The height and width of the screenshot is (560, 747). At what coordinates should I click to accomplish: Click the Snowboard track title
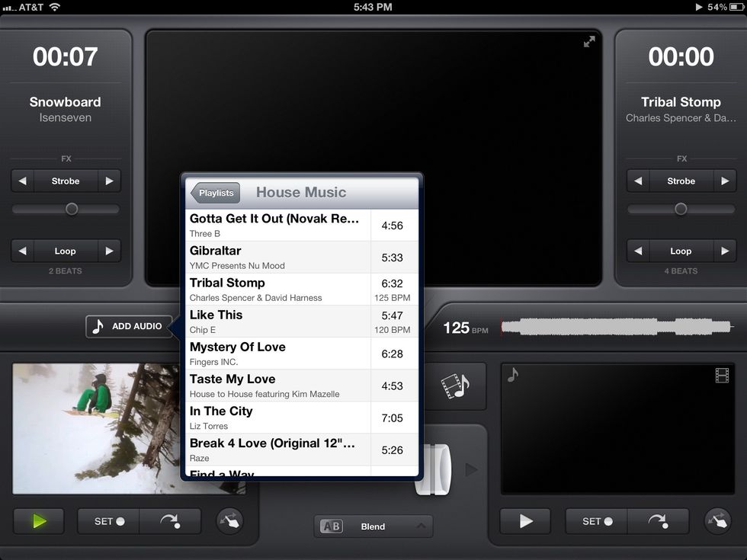coord(66,102)
